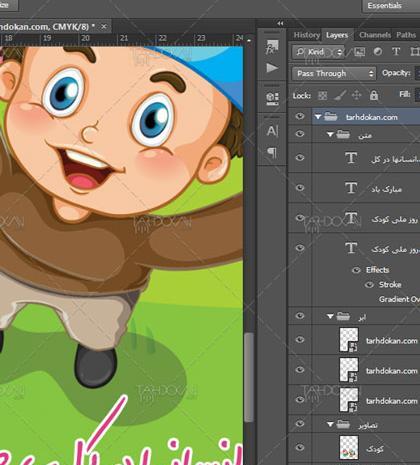
Task: Select the Stroke effect entry
Action: pyautogui.click(x=390, y=285)
